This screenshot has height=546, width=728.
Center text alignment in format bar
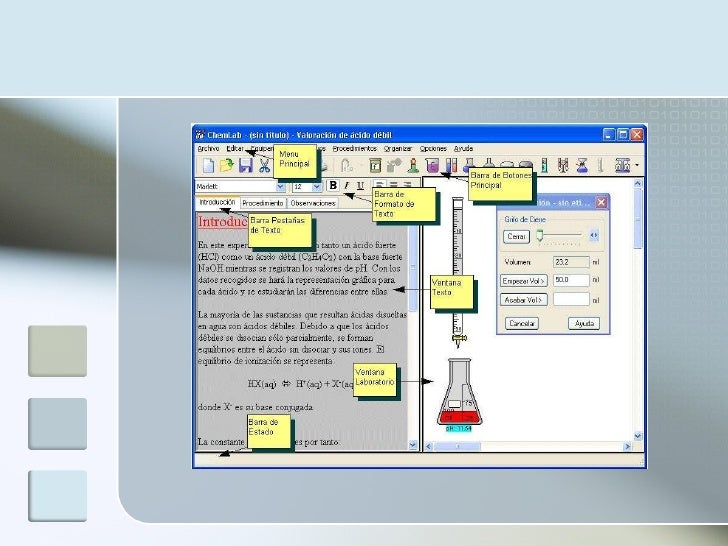click(393, 184)
